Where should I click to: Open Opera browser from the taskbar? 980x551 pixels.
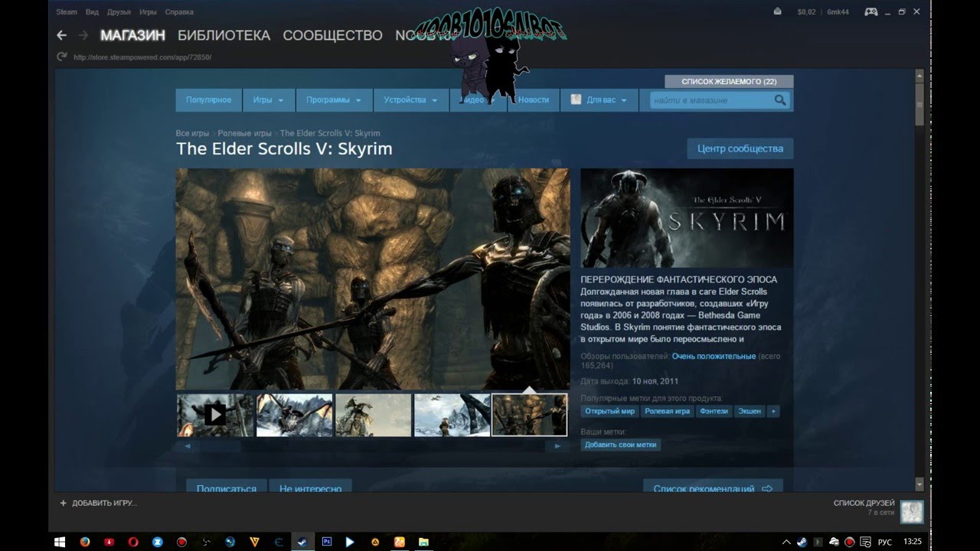click(133, 542)
